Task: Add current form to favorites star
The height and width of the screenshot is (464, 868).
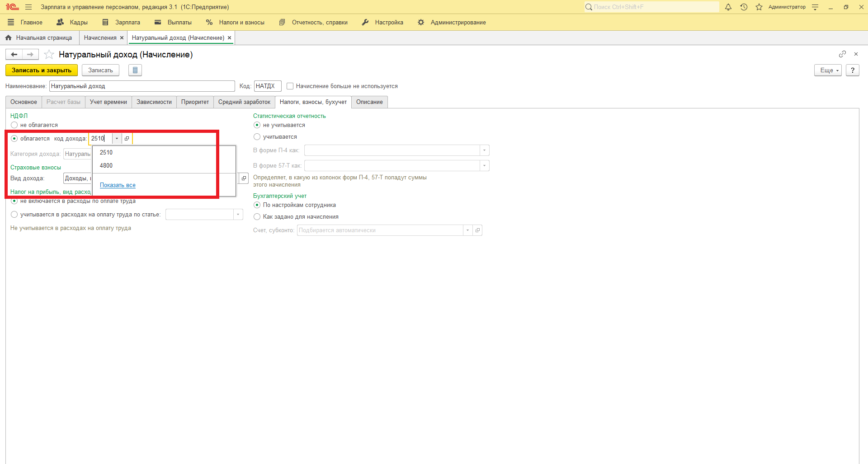Action: point(49,55)
